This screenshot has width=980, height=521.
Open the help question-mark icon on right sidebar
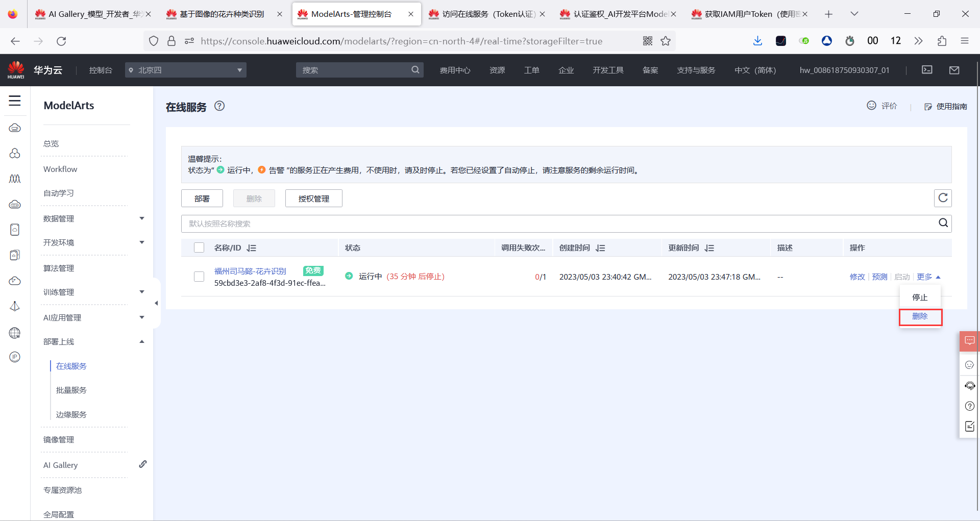click(969, 406)
